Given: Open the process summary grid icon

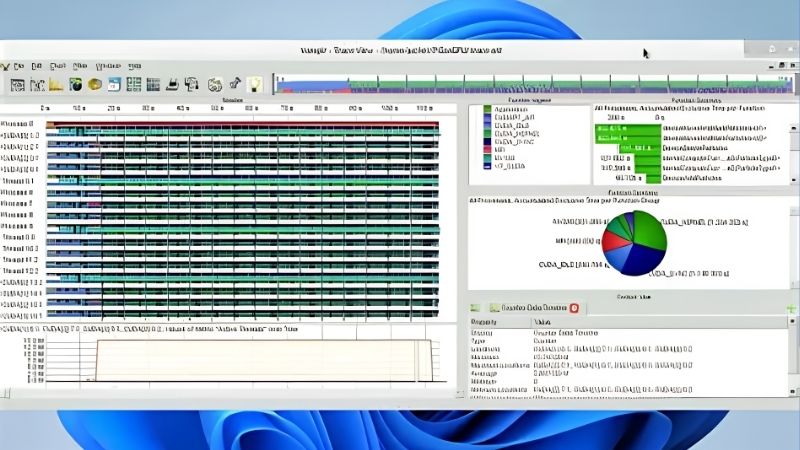Looking at the screenshot, I should click(134, 85).
